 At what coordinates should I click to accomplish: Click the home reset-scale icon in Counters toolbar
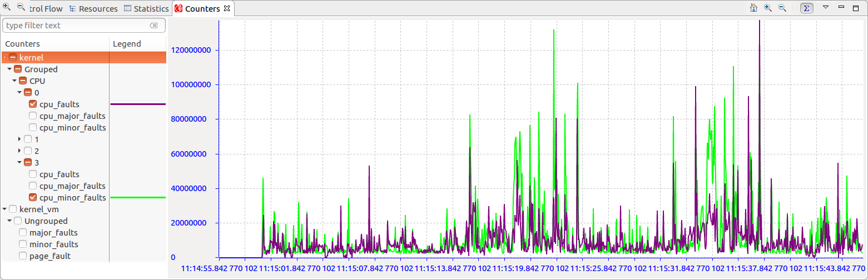(753, 8)
